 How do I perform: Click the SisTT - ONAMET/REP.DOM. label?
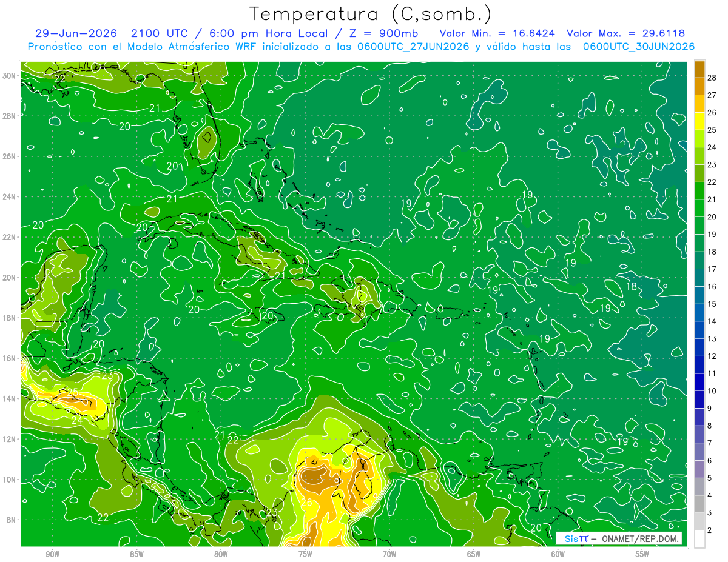click(x=619, y=538)
